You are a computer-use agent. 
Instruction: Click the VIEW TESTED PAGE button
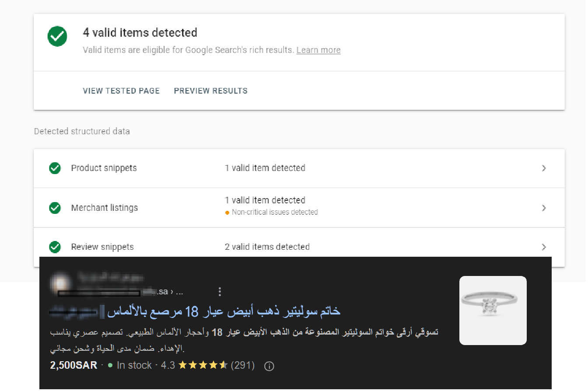[121, 91]
